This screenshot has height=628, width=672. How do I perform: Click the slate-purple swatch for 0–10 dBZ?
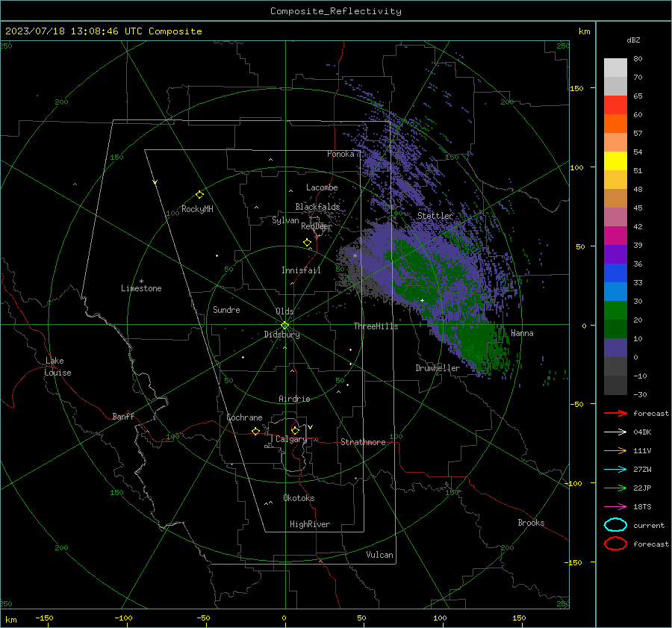[x=615, y=347]
